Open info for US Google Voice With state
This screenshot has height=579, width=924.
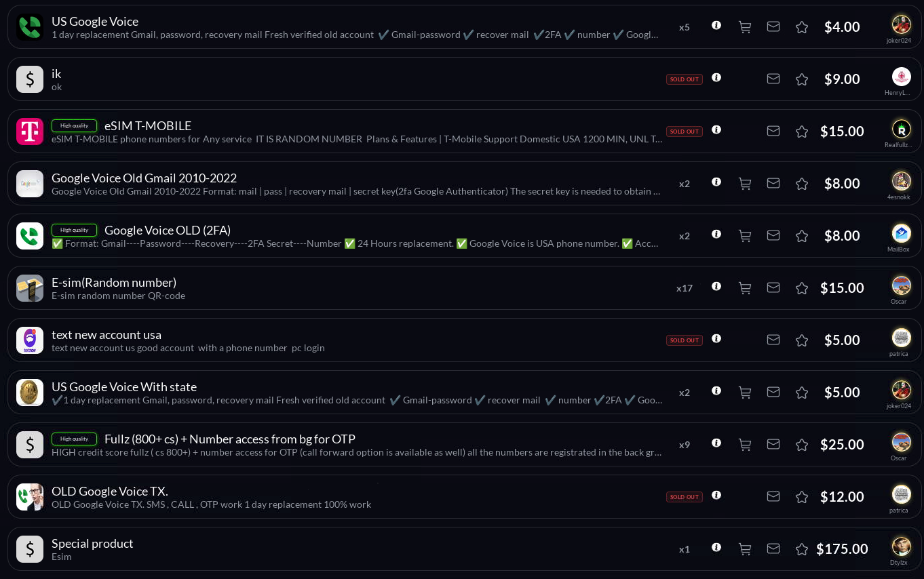716,391
